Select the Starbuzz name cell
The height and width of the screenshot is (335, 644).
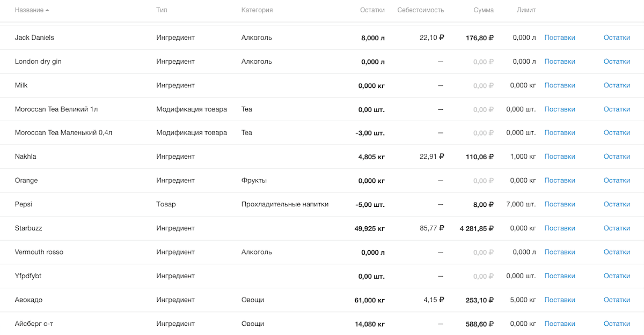[x=28, y=228]
